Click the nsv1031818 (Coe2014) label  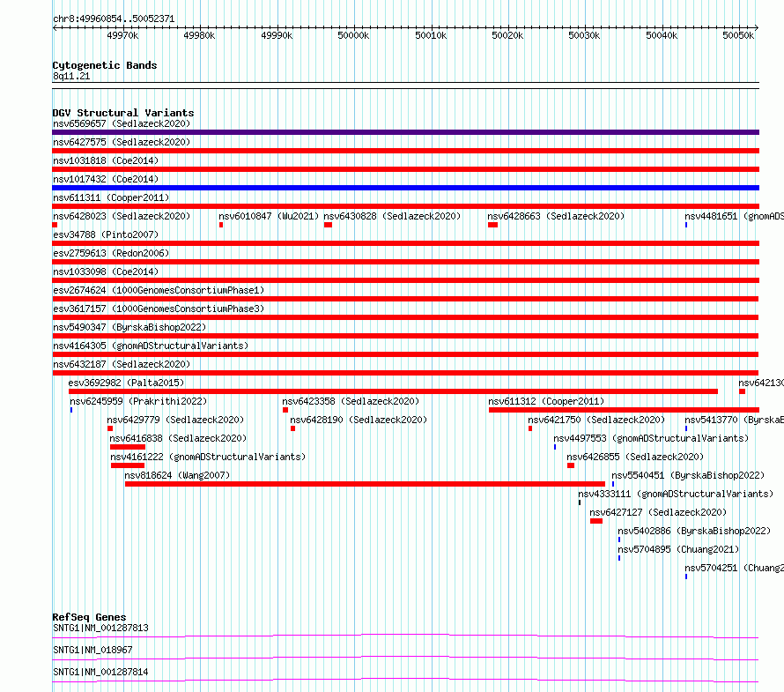pos(106,160)
